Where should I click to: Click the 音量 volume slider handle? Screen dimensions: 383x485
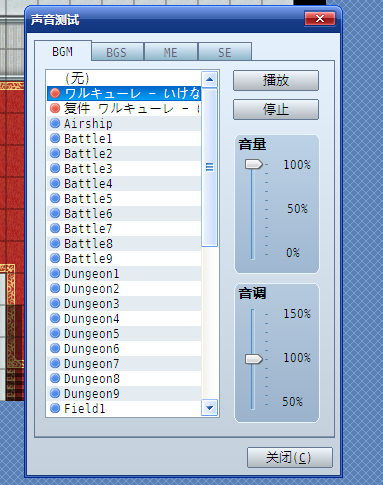pyautogui.click(x=254, y=164)
